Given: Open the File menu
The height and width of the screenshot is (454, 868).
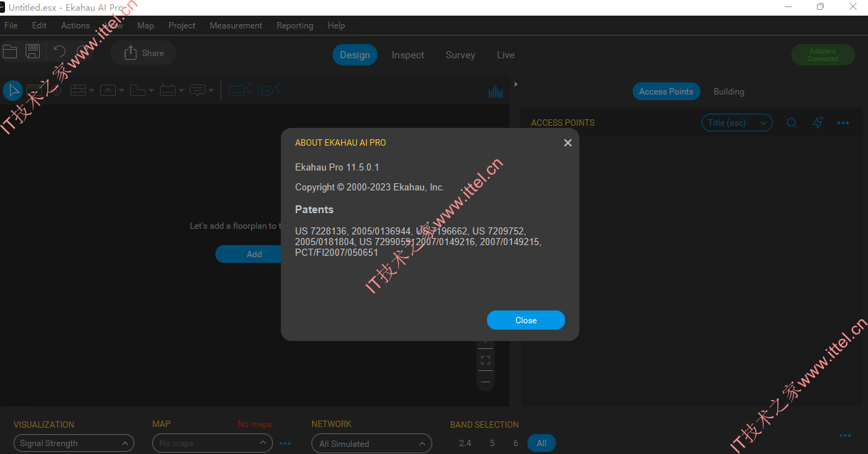Looking at the screenshot, I should click(x=11, y=26).
